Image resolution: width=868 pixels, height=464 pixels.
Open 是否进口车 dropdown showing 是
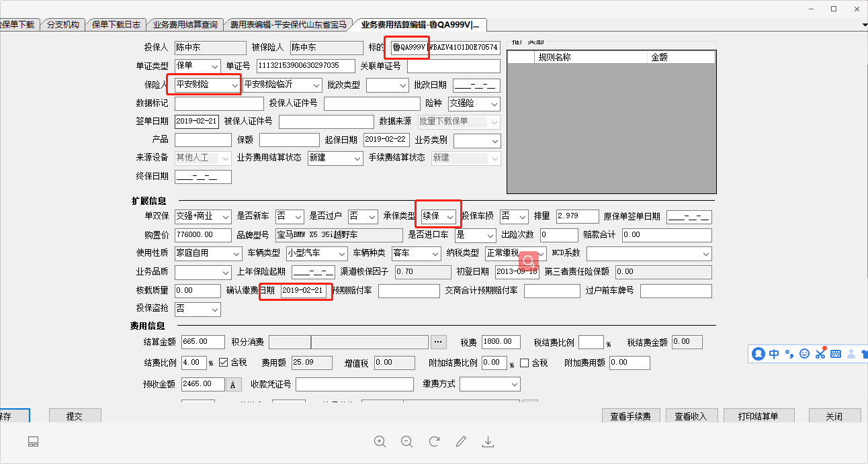point(475,235)
